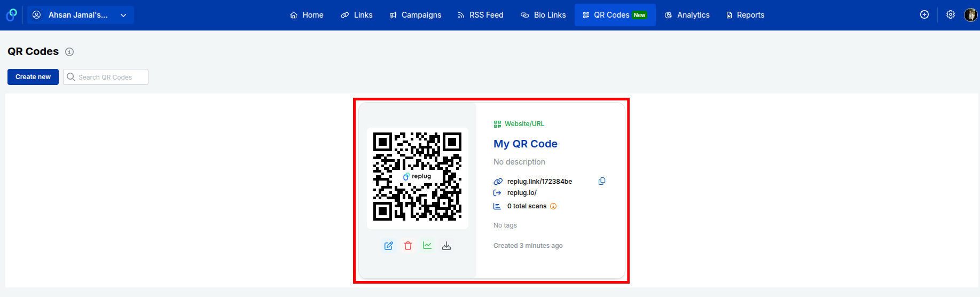
Task: Click the info icon next to total scans
Action: tap(553, 206)
